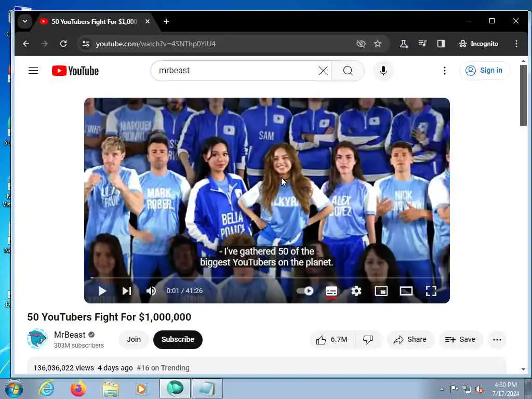View site information icon in address bar

pyautogui.click(x=86, y=44)
